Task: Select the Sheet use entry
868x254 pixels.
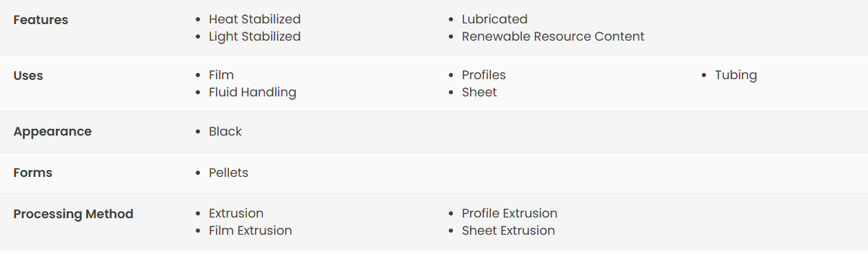Action: tap(479, 92)
